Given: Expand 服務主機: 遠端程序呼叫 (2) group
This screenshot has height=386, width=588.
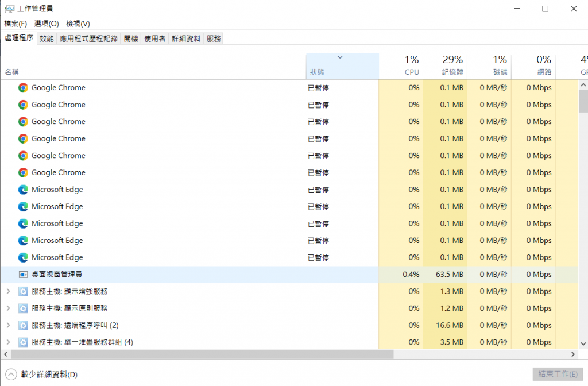Looking at the screenshot, I should click(8, 325).
